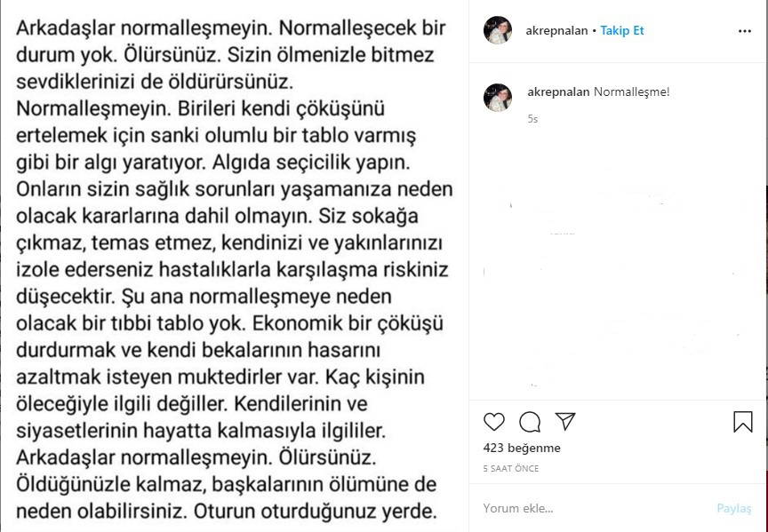Click akrepnalan username in the caption

[x=557, y=92]
